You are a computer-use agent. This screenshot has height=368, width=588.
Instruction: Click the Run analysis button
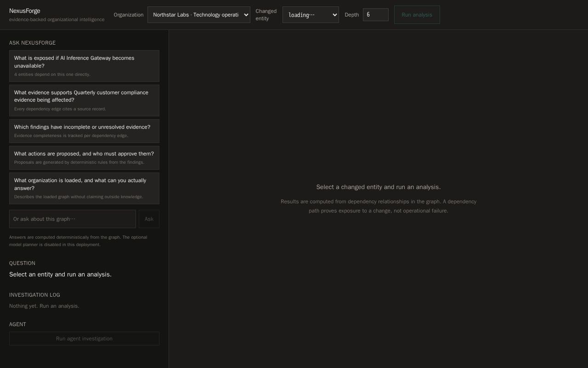(417, 15)
